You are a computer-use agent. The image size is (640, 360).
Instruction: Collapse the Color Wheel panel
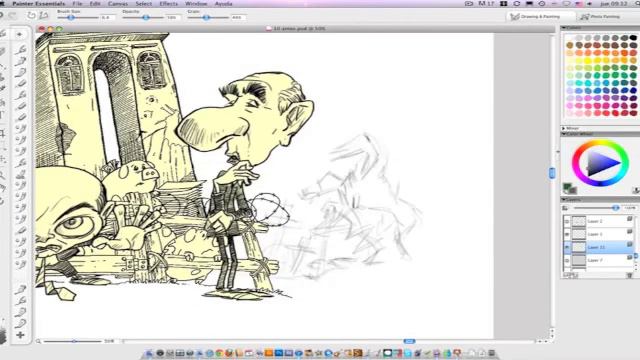564,134
